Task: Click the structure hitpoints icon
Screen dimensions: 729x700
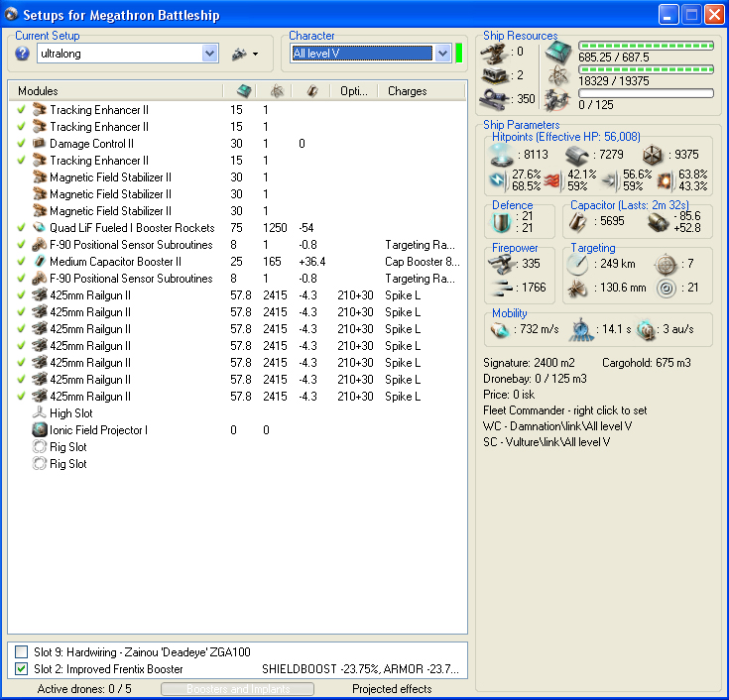Action: [x=652, y=156]
